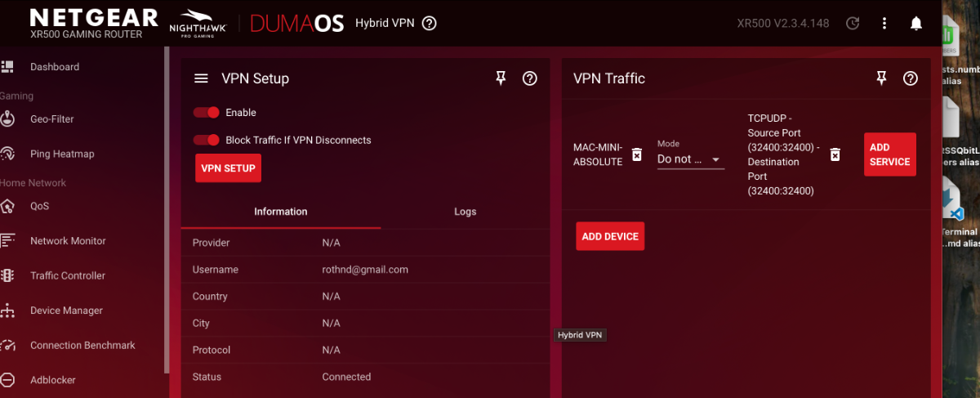Pin the VPN Setup panel
The image size is (980, 398).
[x=501, y=78]
